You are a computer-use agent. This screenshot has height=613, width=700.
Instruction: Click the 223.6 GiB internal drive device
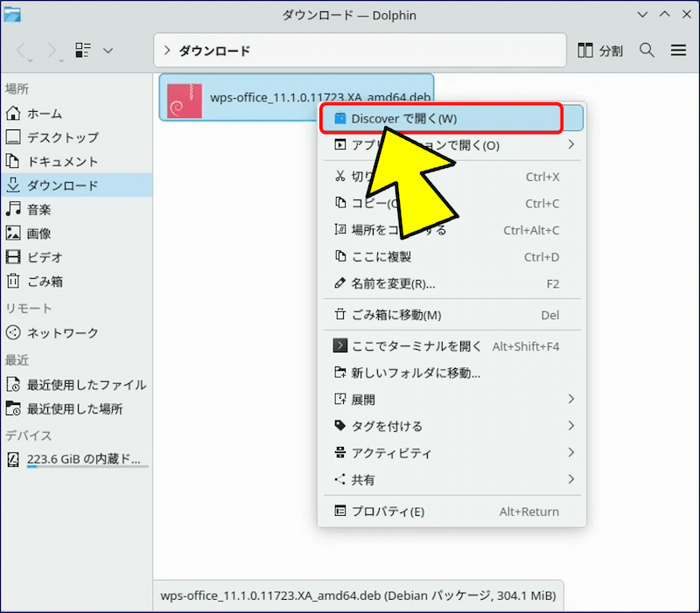pyautogui.click(x=83, y=459)
